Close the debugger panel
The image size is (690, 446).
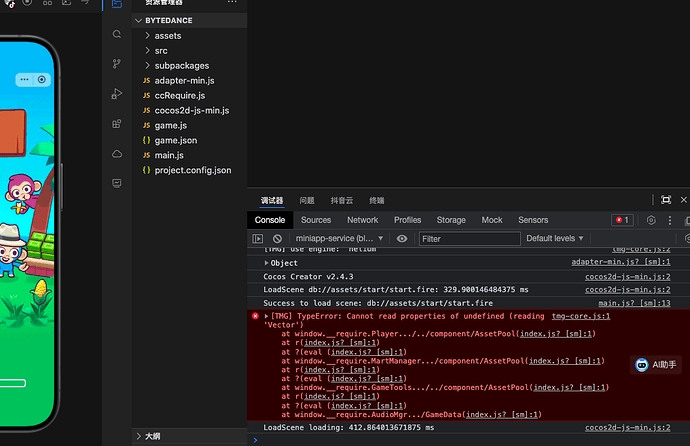click(x=683, y=200)
